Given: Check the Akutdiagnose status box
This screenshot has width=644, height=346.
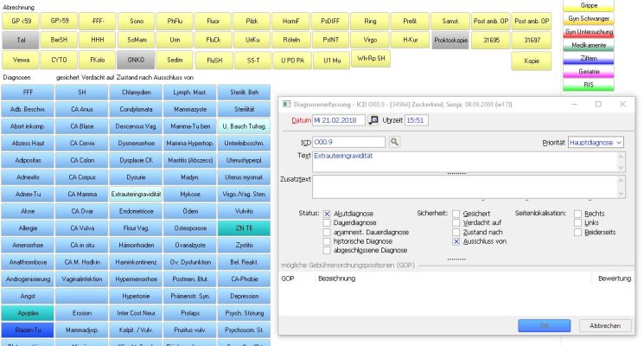Looking at the screenshot, I should 327,214.
